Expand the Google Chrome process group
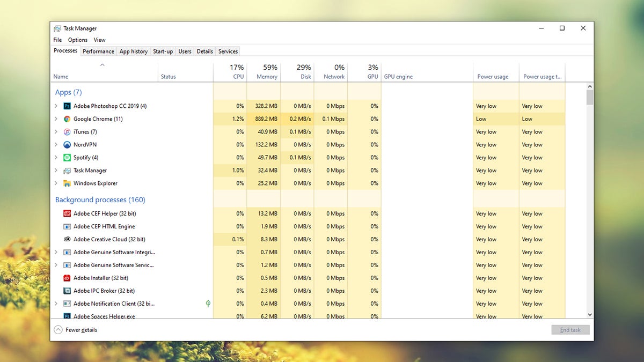 click(x=56, y=119)
